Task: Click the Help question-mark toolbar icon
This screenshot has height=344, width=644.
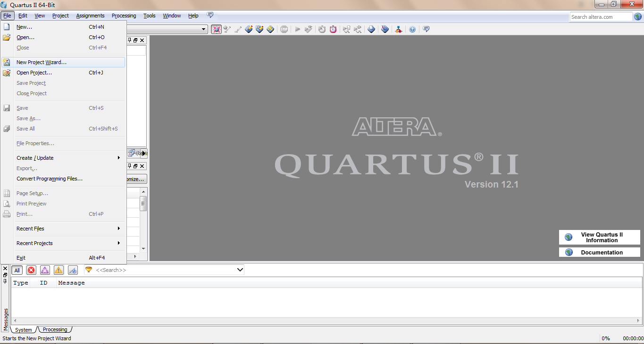Action: coord(412,29)
